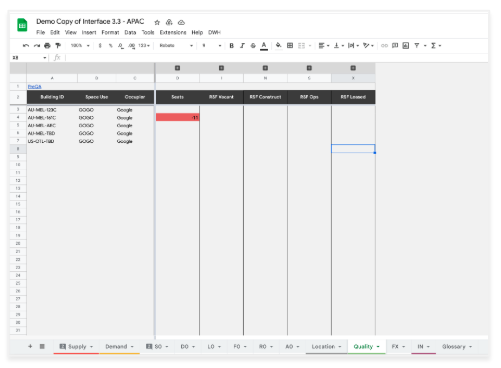501x368 pixels.
Task: Open the File menu
Action: coord(41,32)
